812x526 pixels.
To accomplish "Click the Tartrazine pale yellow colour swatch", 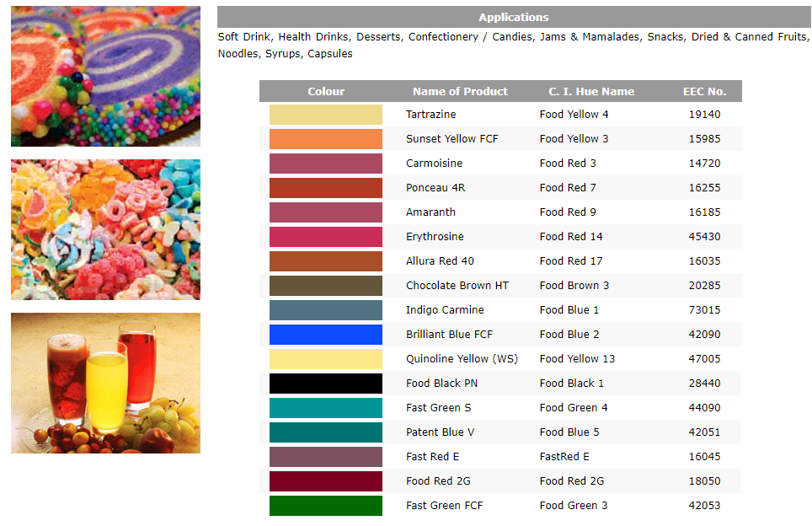I will pyautogui.click(x=326, y=115).
